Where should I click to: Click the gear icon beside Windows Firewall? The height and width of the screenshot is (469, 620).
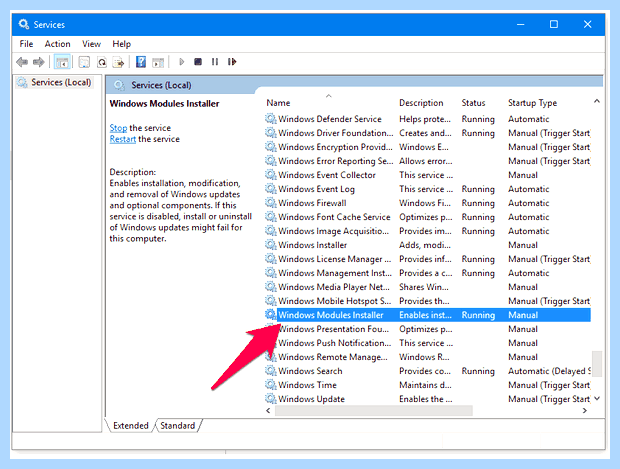tap(270, 203)
